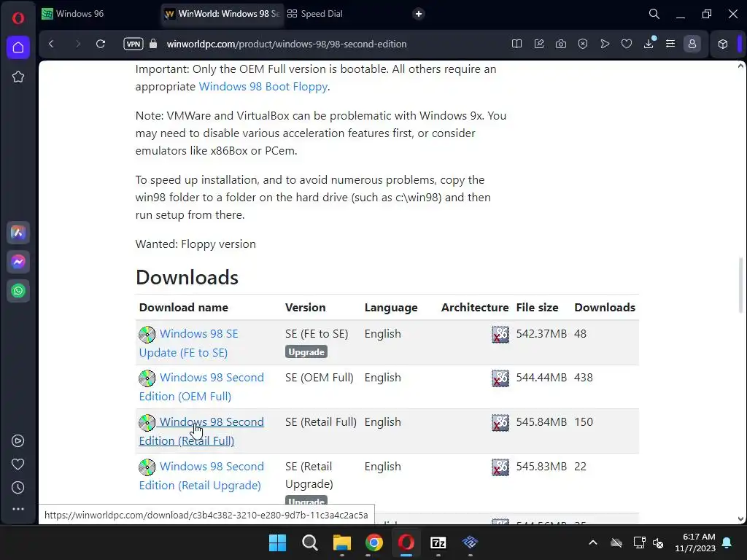Open a new tab with plus button

click(x=419, y=14)
